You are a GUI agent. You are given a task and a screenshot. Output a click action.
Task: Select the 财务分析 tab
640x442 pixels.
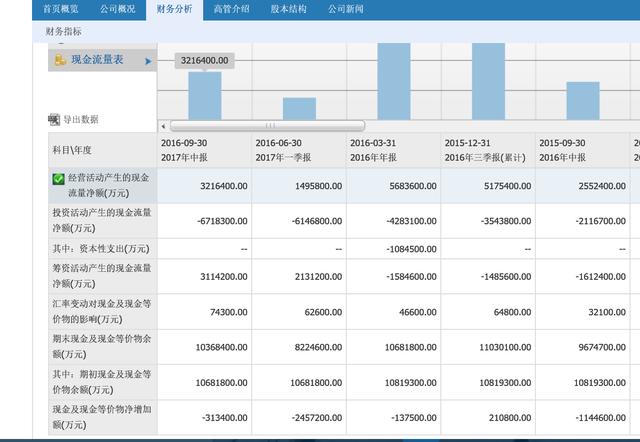tap(174, 9)
